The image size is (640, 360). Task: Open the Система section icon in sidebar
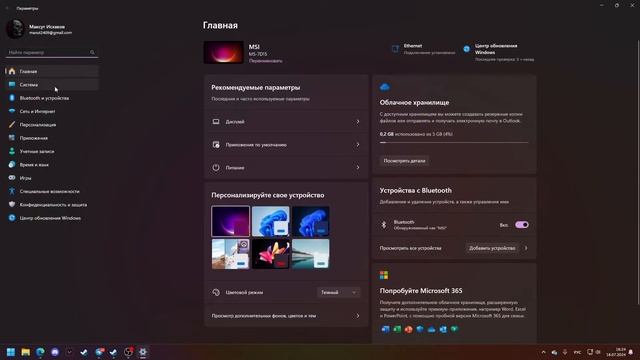coord(12,84)
